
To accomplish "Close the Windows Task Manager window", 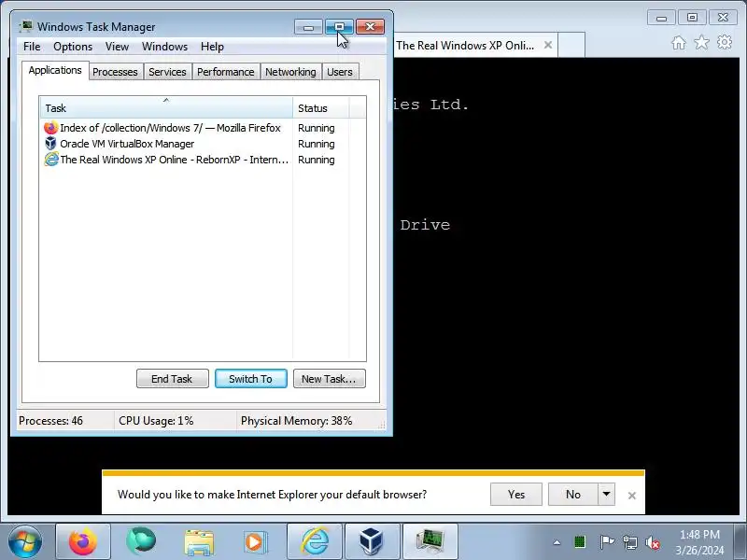I will tap(370, 27).
